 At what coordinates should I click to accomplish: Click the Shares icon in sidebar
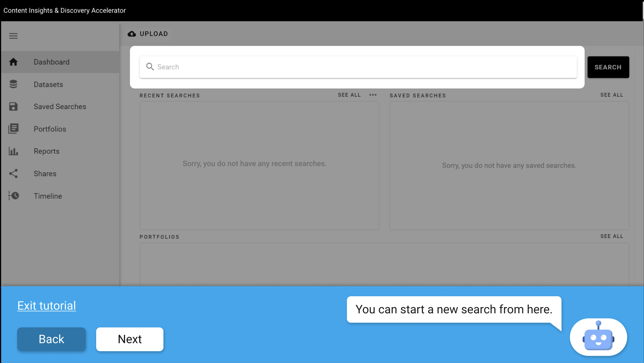tap(13, 173)
